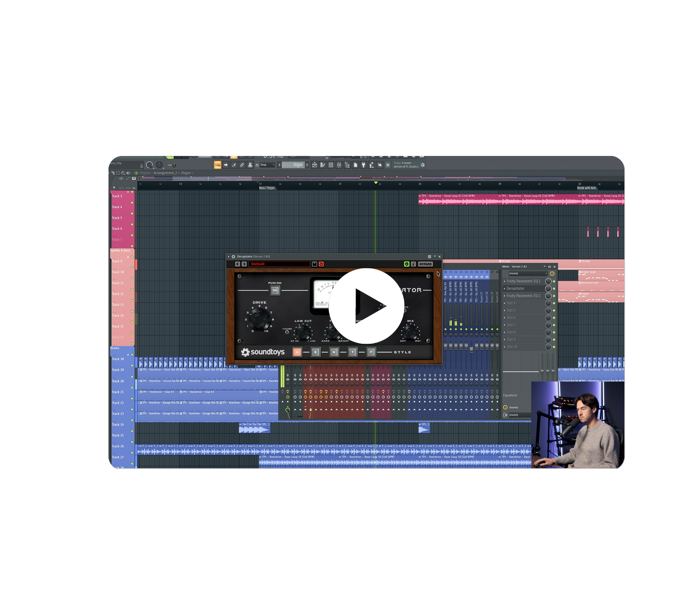
Task: Mute Track 3 with its green light
Action: (x=132, y=202)
